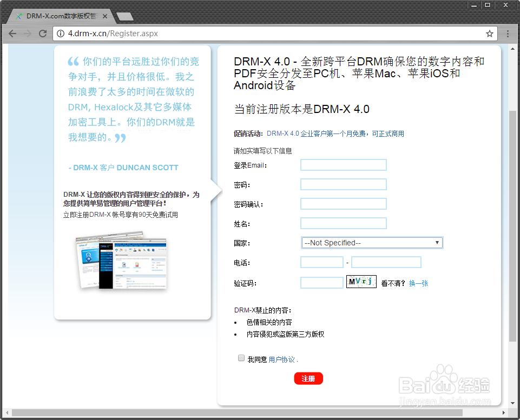Click the phone area code field

[x=321, y=262]
